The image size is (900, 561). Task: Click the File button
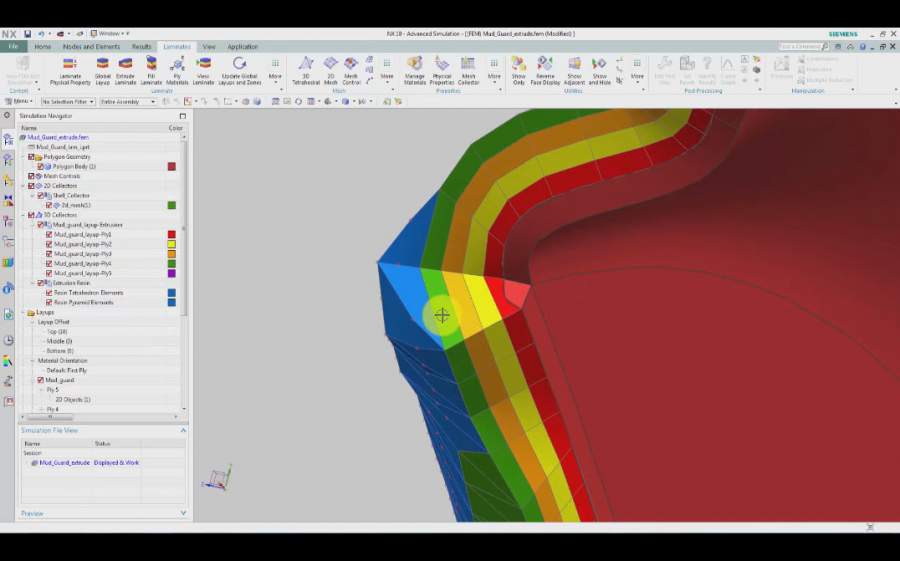click(x=13, y=47)
